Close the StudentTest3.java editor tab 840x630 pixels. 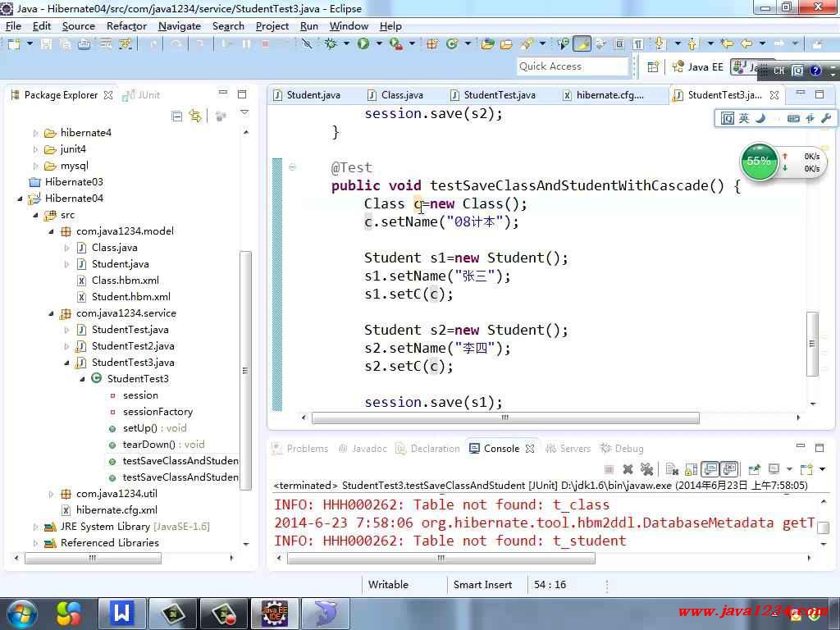tap(774, 95)
